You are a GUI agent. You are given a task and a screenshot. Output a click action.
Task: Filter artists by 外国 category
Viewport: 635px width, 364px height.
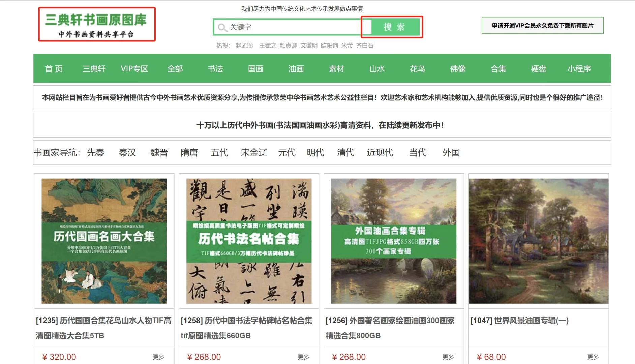(x=451, y=153)
